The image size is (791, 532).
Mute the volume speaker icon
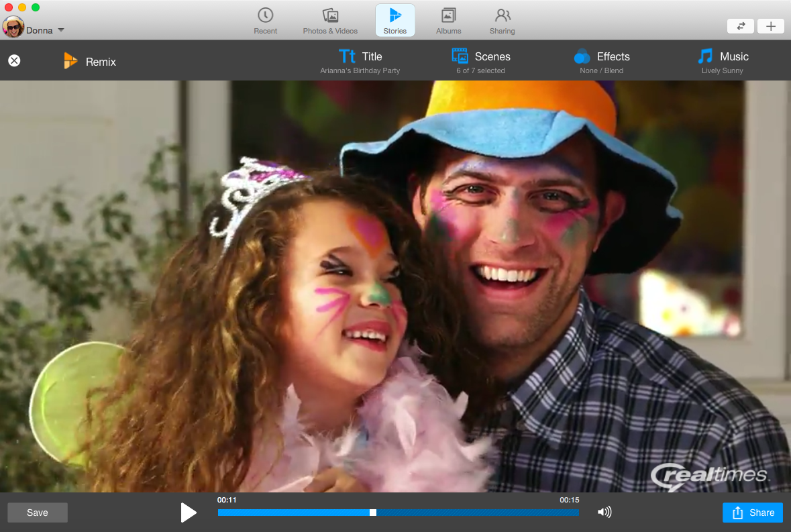point(604,513)
